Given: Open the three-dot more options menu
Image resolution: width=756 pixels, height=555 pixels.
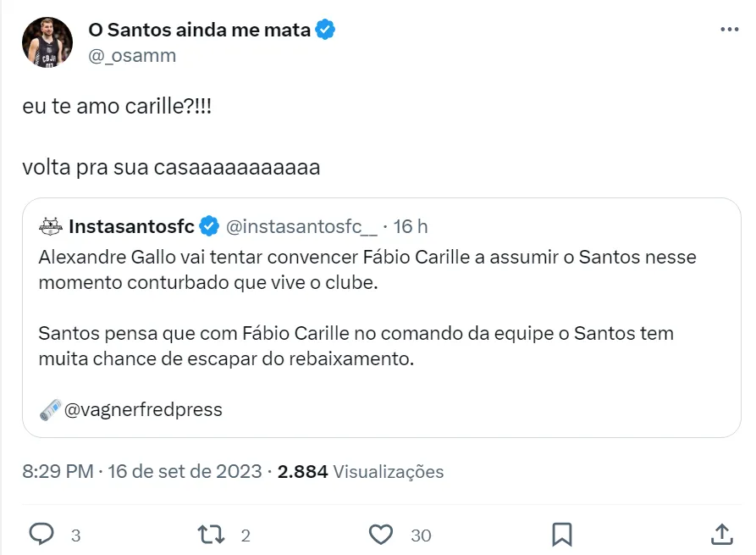Looking at the screenshot, I should point(729,30).
